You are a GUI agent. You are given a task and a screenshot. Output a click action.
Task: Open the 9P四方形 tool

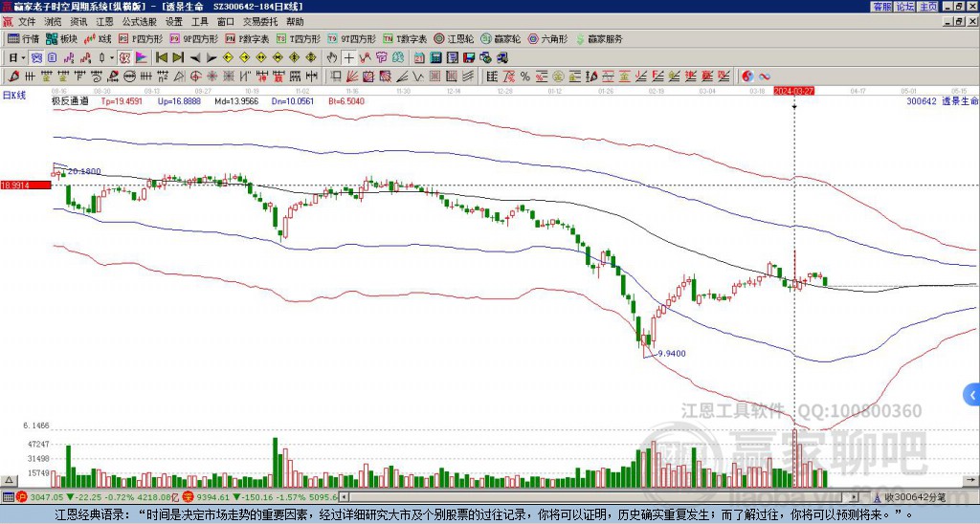coord(194,38)
